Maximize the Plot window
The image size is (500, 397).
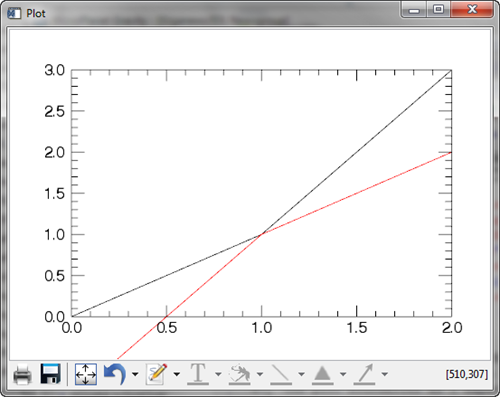click(438, 9)
